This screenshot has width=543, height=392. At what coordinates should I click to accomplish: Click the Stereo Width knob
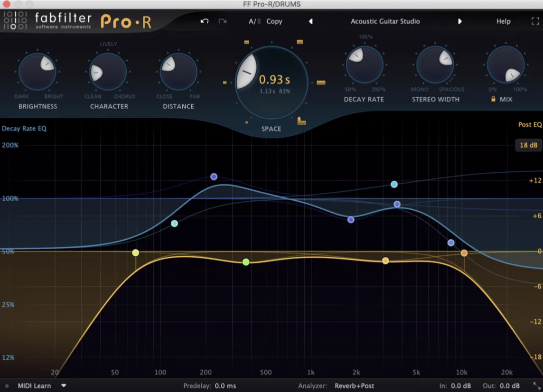pyautogui.click(x=435, y=65)
